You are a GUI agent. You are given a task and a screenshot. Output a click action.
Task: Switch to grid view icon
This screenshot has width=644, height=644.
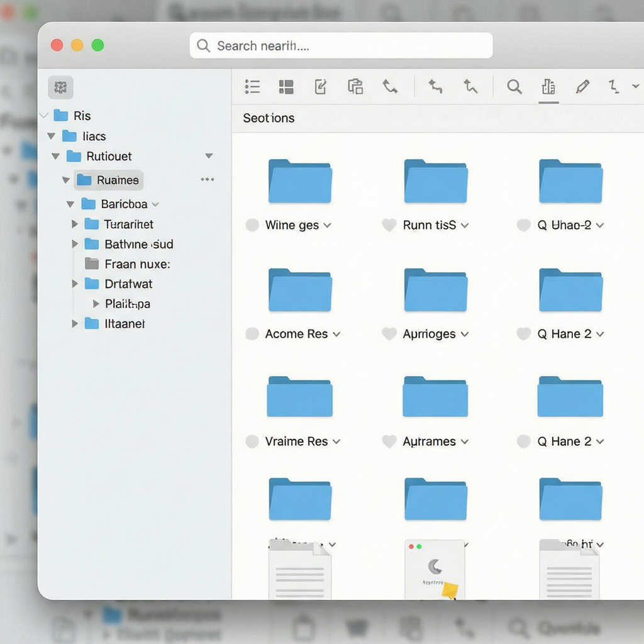click(x=286, y=87)
